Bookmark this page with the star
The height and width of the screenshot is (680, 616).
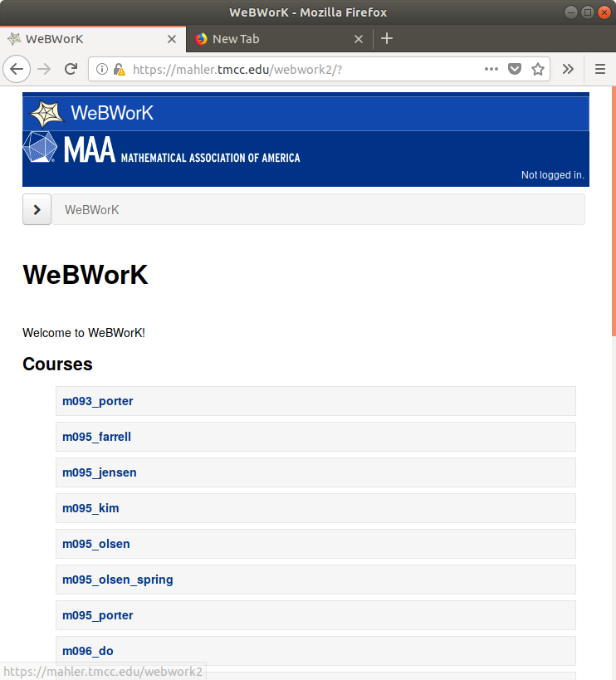(537, 69)
